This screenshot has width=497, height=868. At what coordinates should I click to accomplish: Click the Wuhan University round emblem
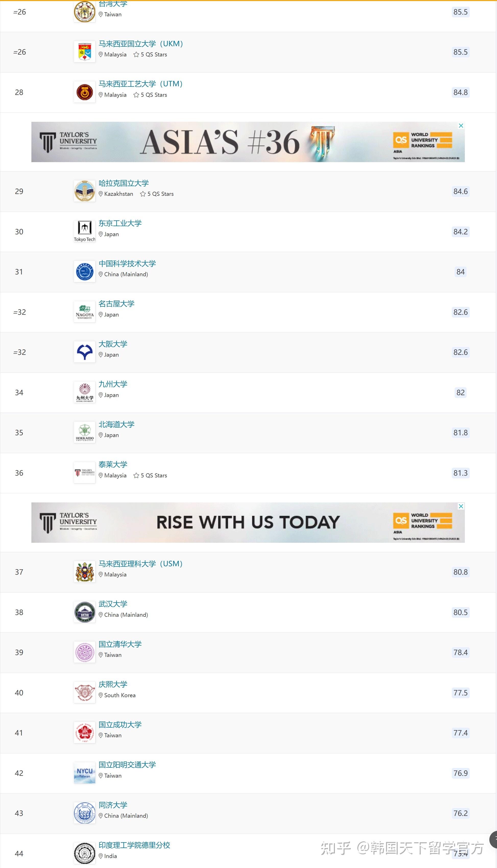[x=84, y=612]
